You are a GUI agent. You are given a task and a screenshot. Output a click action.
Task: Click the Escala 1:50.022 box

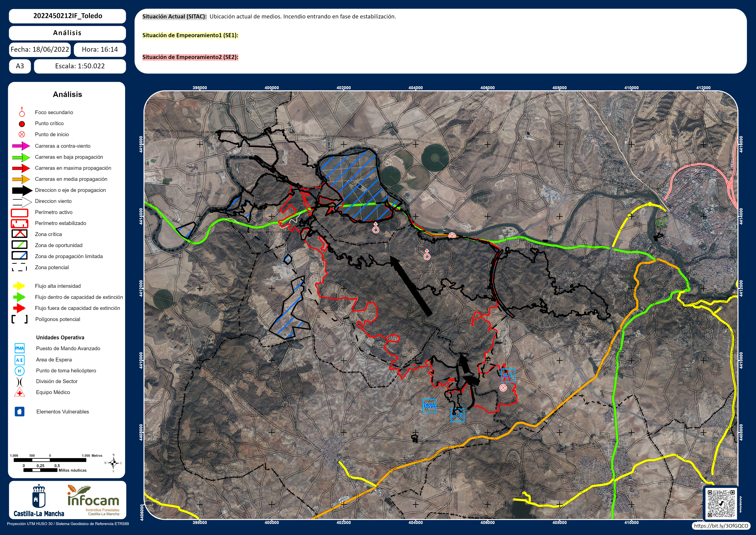(80, 66)
